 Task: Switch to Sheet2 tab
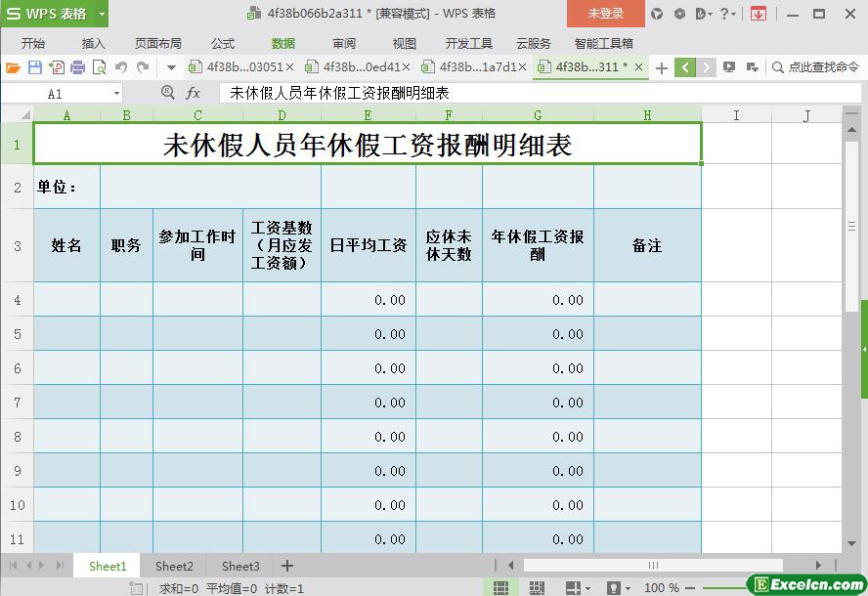pyautogui.click(x=174, y=566)
